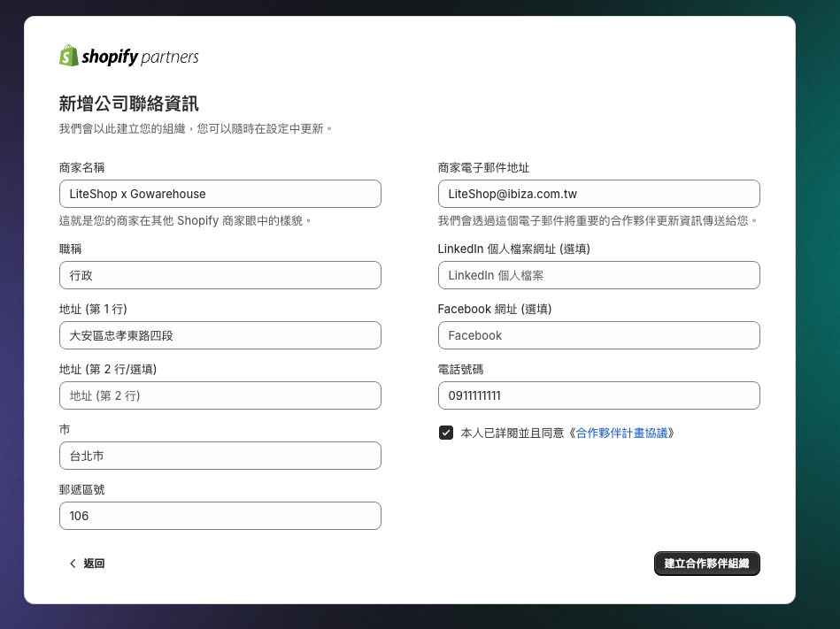This screenshot has width=840, height=629.
Task: Uncheck the partner agreement checkbox
Action: (x=446, y=433)
